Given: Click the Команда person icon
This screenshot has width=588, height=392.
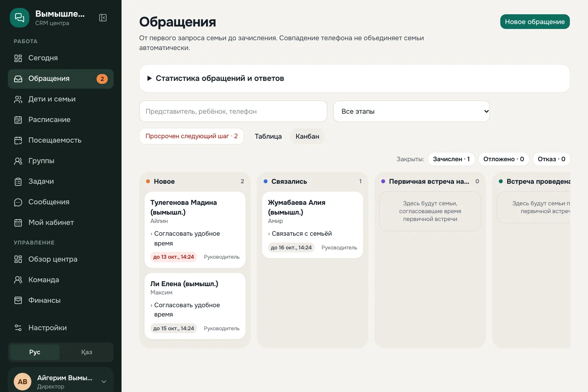Looking at the screenshot, I should point(18,280).
